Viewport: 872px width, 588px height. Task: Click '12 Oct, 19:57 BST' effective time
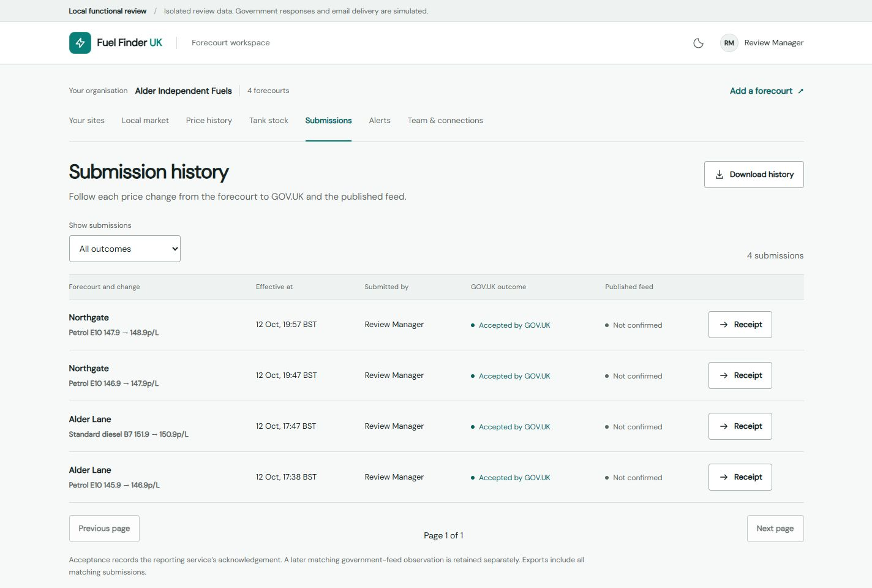(286, 325)
